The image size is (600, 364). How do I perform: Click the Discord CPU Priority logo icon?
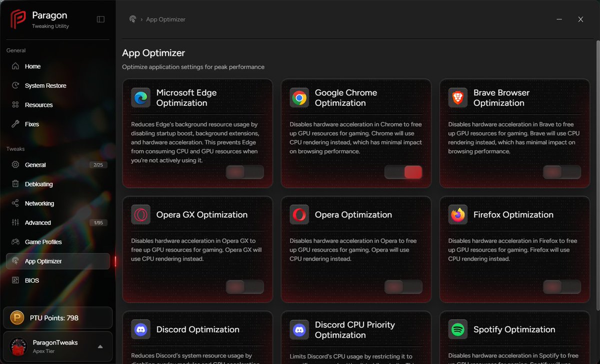(299, 330)
